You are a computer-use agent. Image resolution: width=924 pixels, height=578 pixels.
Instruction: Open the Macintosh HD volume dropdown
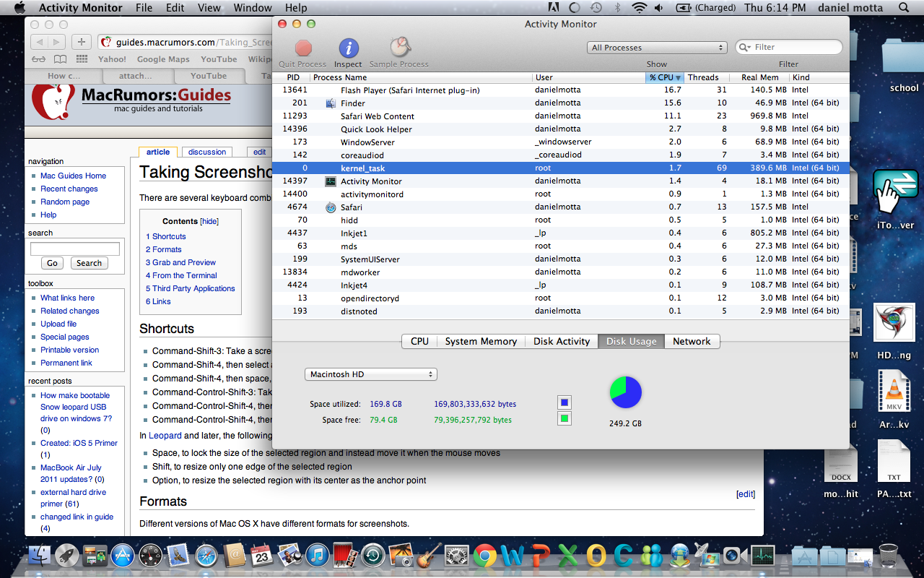click(371, 374)
